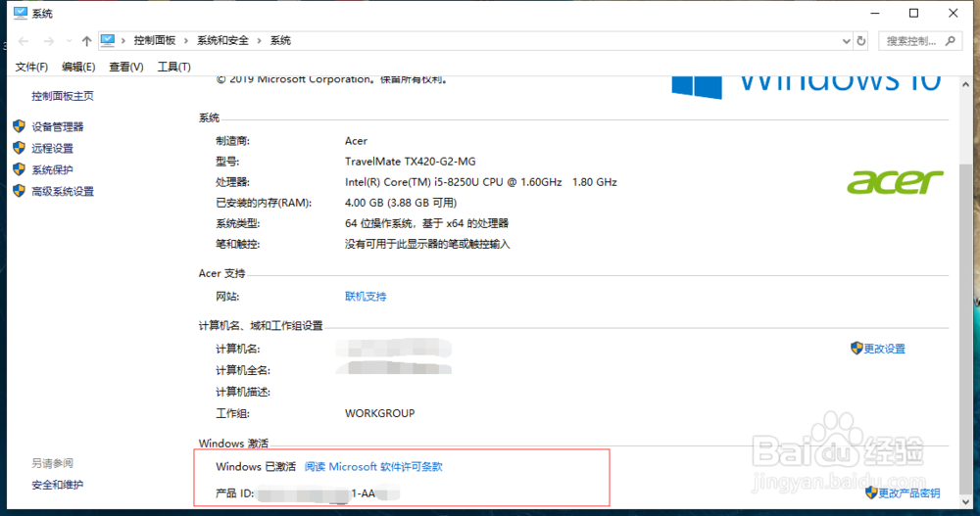
Task: Click the system window title icon
Action: 21,13
